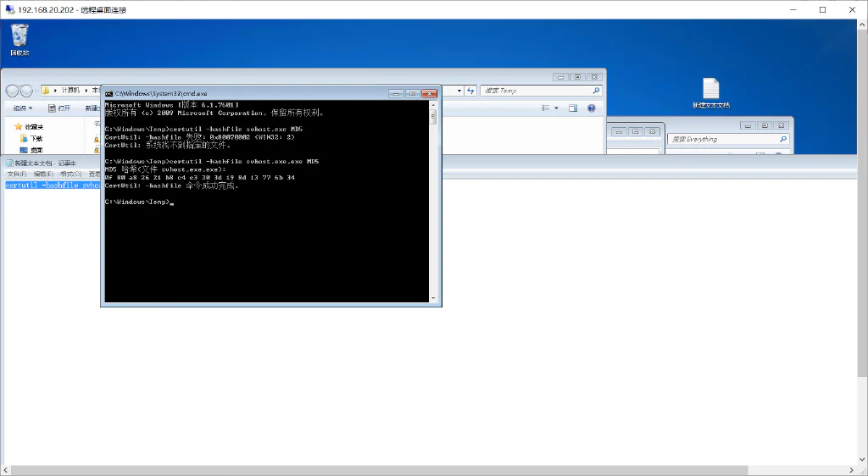Open Explorer help question mark icon

591,108
